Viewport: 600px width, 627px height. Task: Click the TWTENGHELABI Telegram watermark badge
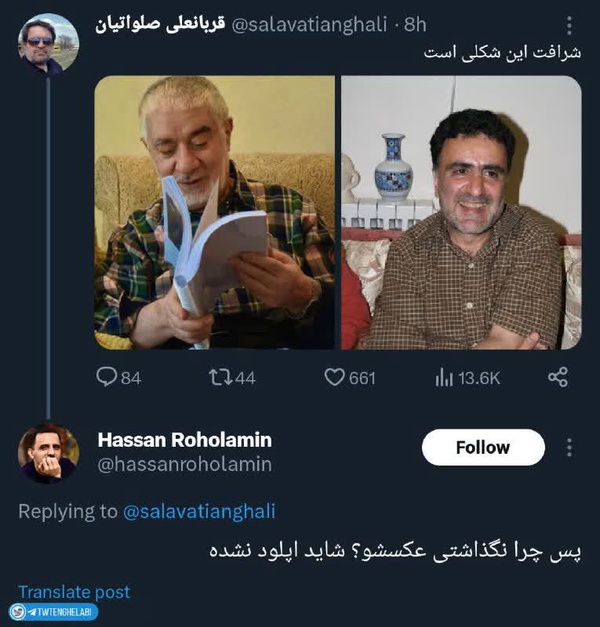coord(53,612)
